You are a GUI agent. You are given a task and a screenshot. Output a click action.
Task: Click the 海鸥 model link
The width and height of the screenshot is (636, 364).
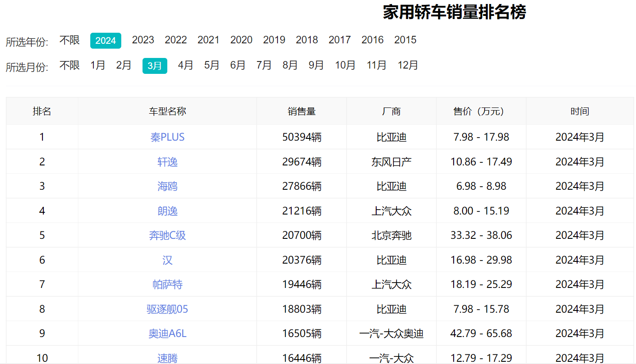(x=167, y=186)
